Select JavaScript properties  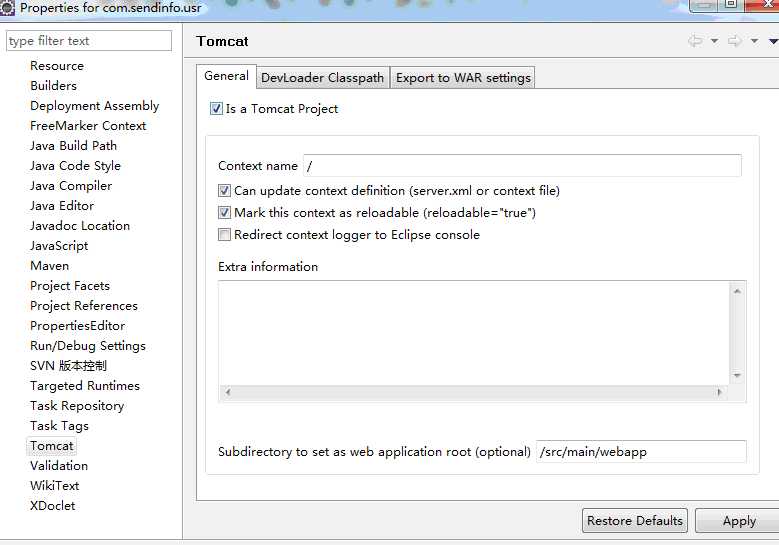pos(59,245)
